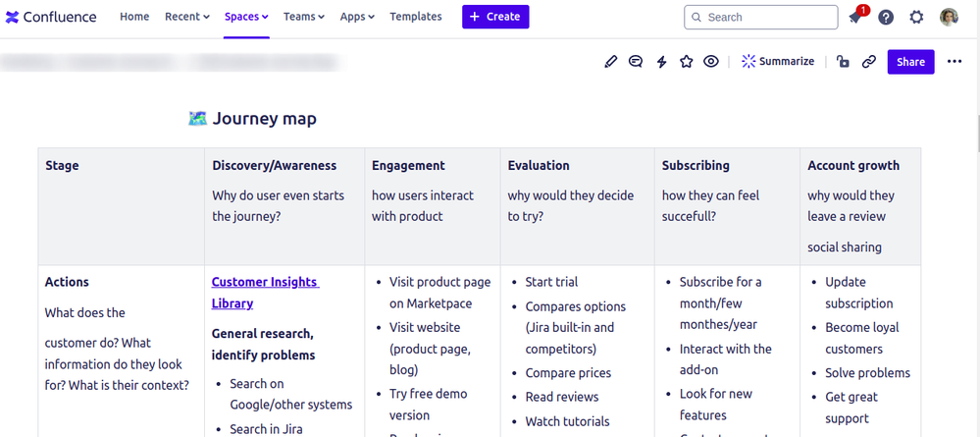Open the more actions ellipsis menu

954,61
